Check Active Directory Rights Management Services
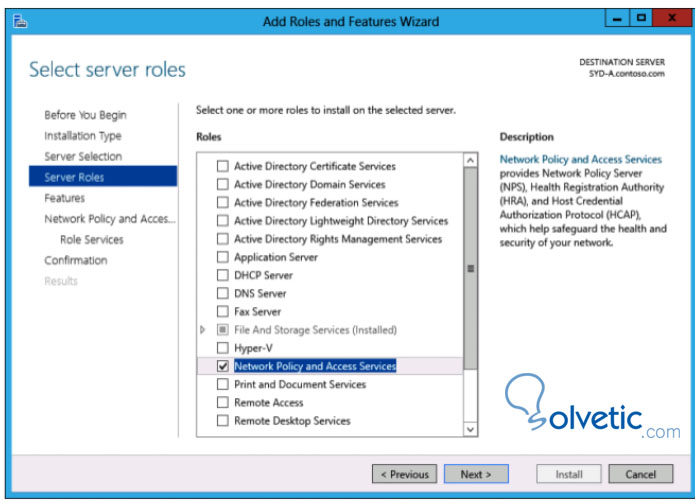 (222, 239)
